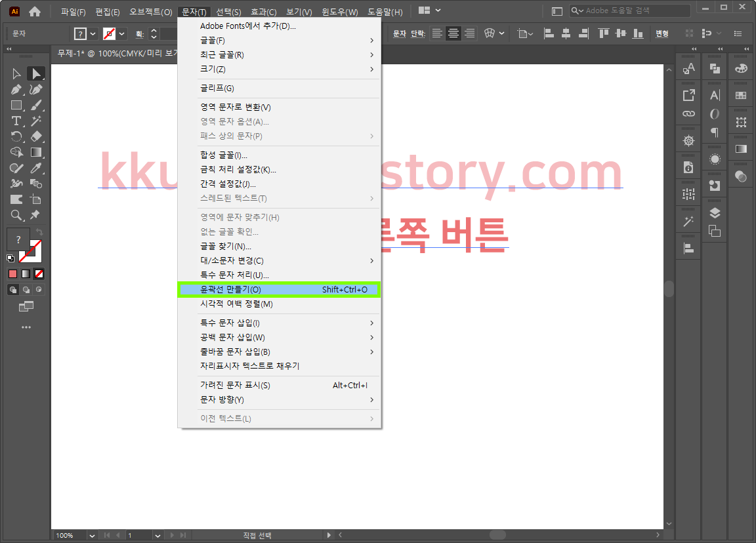Click the 문자 link in control bar
The image size is (756, 543).
tap(400, 33)
